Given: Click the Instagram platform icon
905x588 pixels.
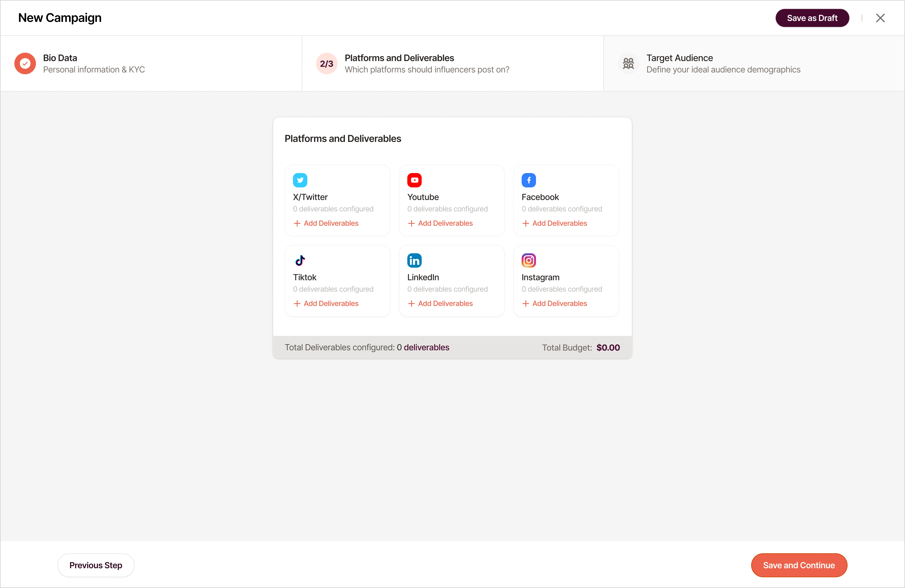Looking at the screenshot, I should coord(529,260).
